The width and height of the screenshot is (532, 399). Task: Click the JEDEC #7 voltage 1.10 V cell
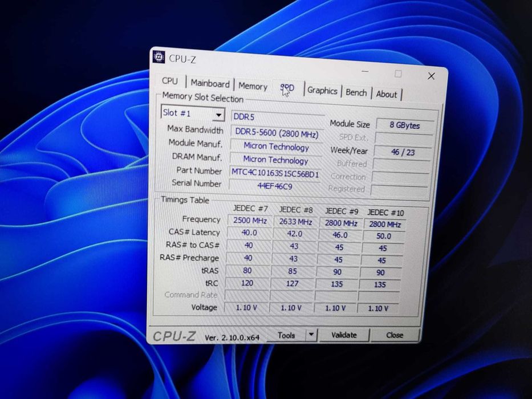246,307
